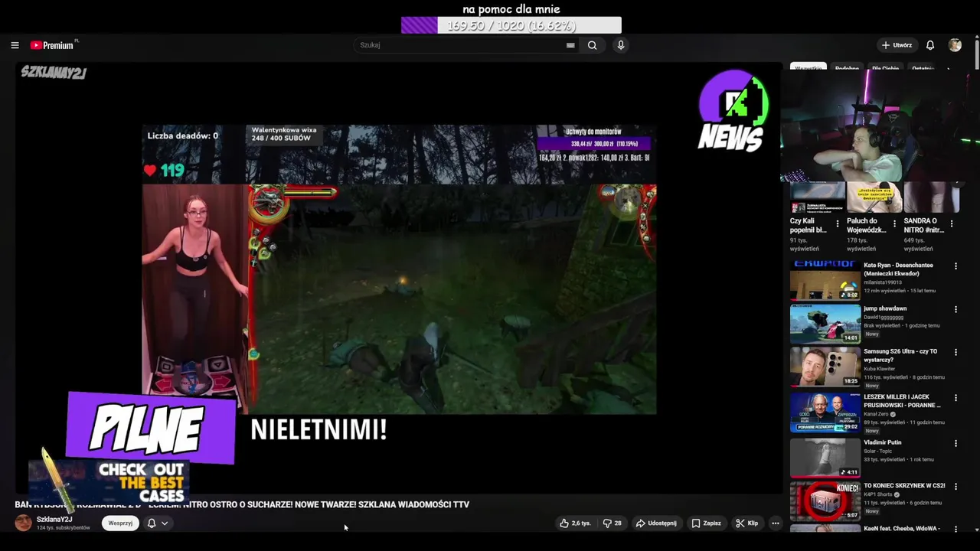Open channel notification bell dropdown
Image resolution: width=980 pixels, height=551 pixels.
pos(158,523)
